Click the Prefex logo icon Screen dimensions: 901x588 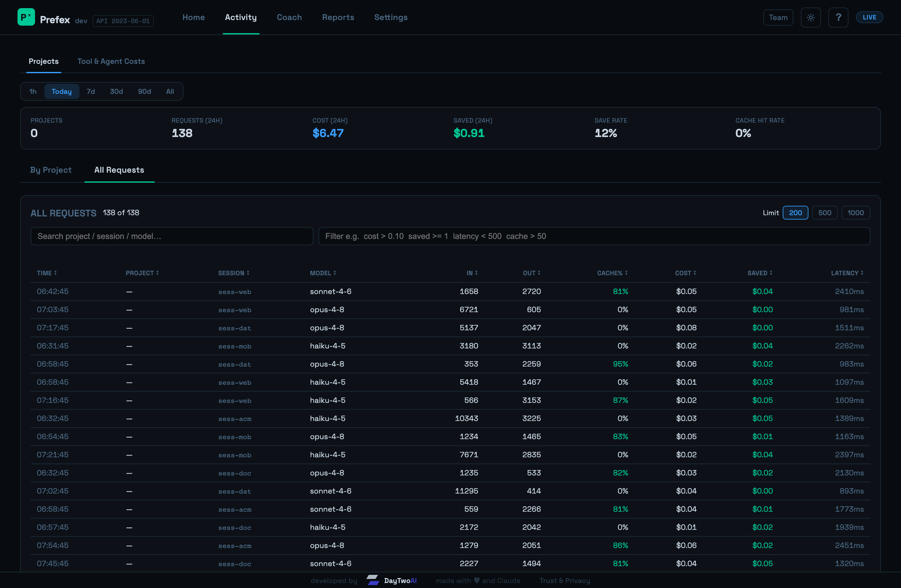pyautogui.click(x=26, y=17)
